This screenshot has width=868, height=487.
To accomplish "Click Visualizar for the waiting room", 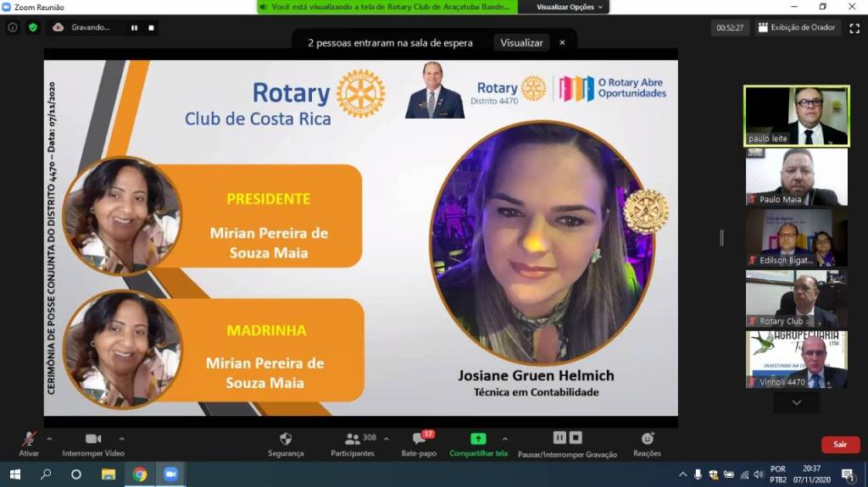I will (521, 42).
